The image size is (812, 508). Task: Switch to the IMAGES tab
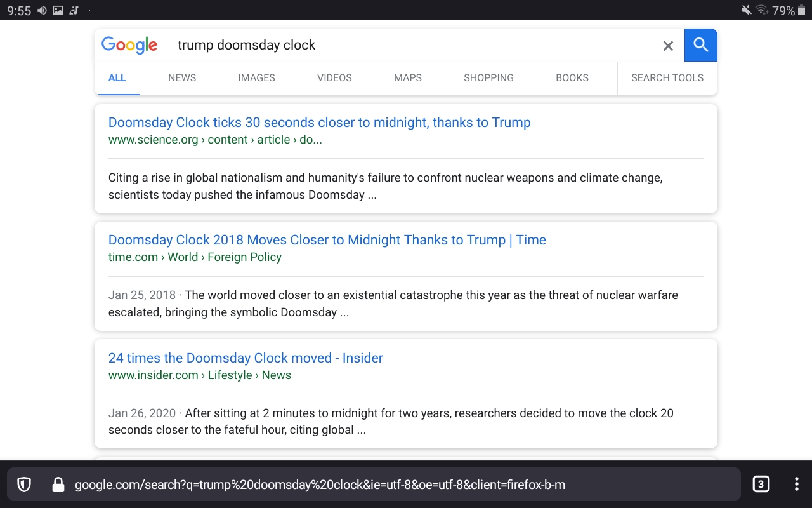pos(257,78)
